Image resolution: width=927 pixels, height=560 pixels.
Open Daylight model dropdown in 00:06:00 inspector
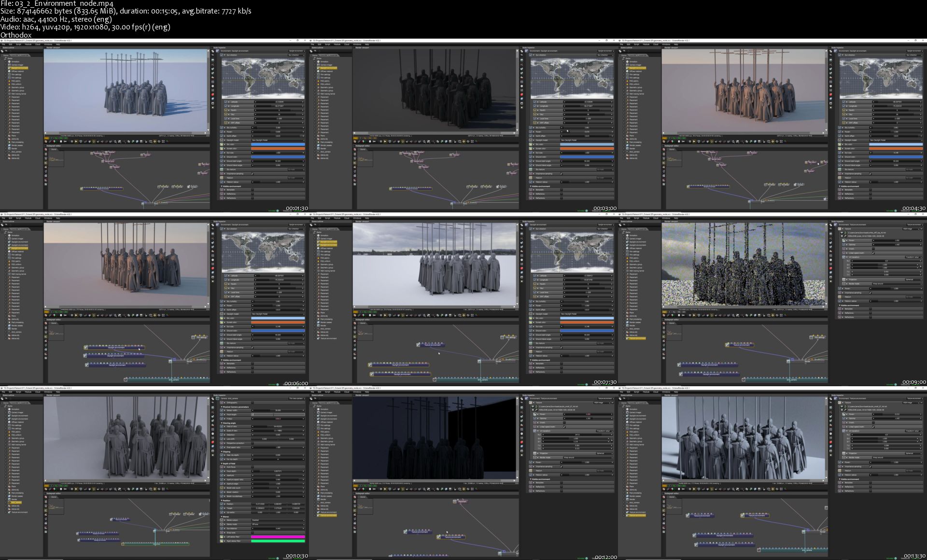coord(278,314)
